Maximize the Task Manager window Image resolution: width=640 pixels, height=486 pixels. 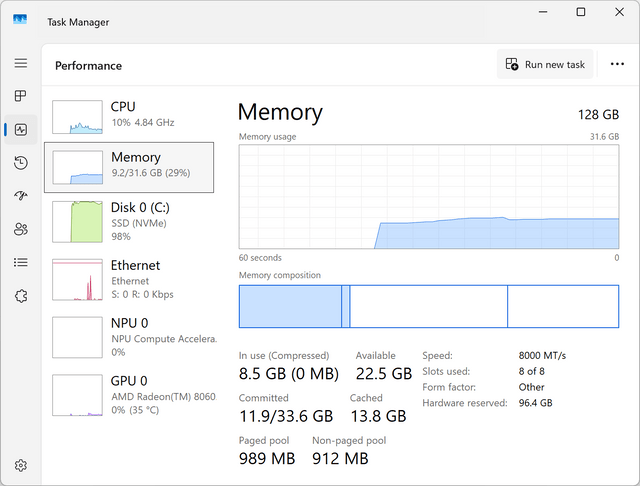click(580, 12)
